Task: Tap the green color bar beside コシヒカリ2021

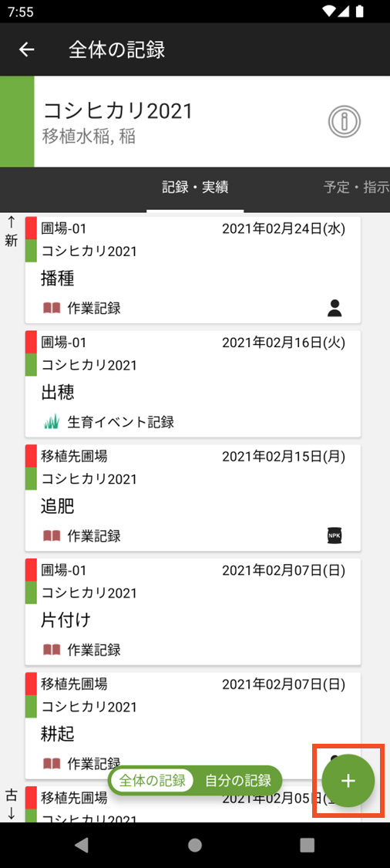Action: click(x=17, y=121)
